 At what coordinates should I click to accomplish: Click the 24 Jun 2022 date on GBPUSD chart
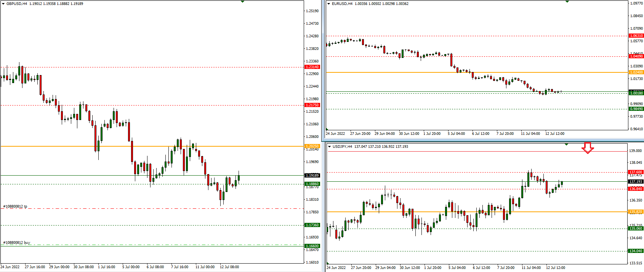10,267
